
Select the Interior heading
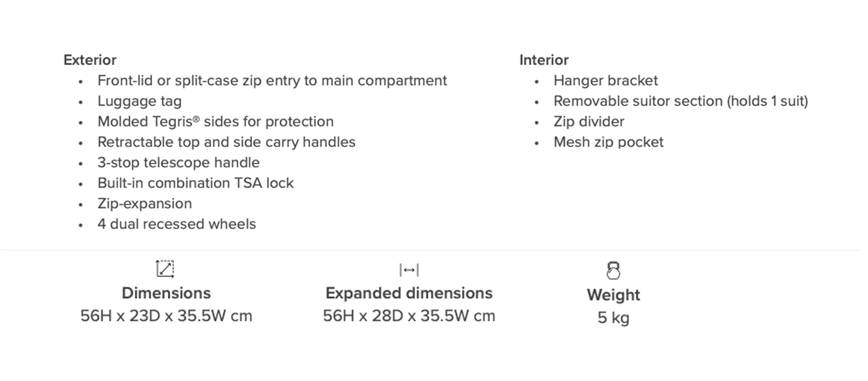pyautogui.click(x=544, y=60)
